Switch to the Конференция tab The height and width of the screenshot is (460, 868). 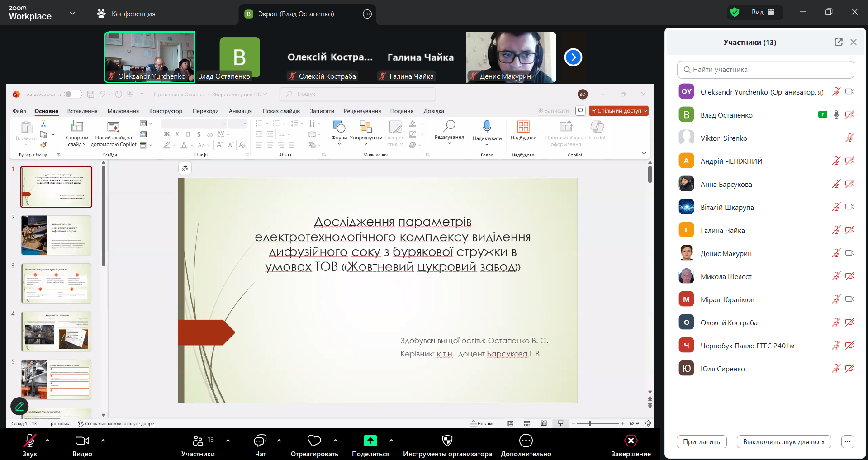(x=126, y=14)
